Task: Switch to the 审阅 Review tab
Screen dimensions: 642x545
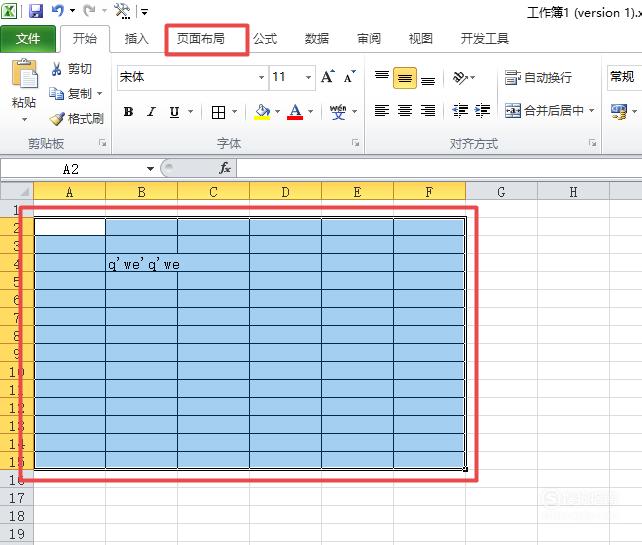Action: point(369,39)
